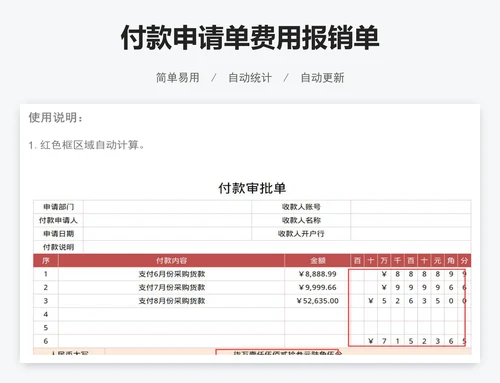Select sequence number 5 cell

coord(46,328)
